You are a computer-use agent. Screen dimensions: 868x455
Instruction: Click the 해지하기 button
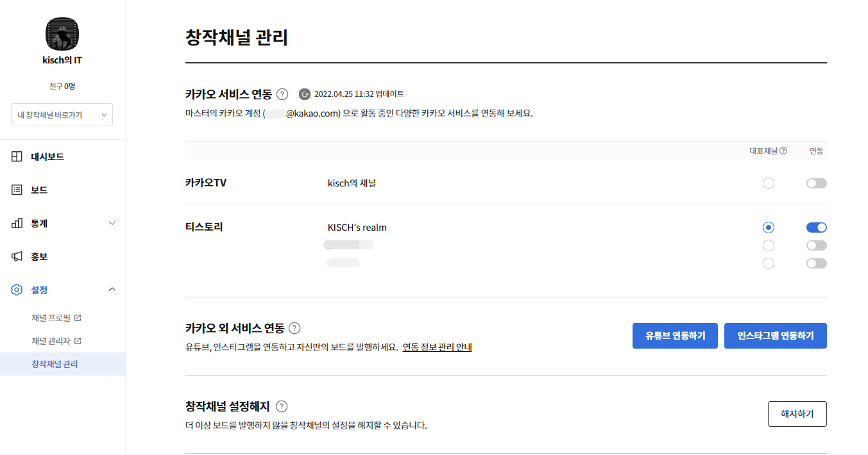(797, 414)
